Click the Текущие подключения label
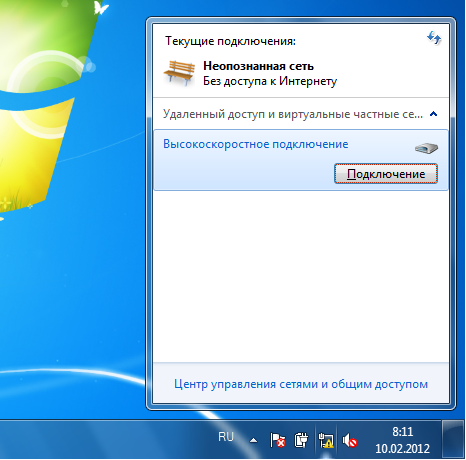Image resolution: width=466 pixels, height=460 pixels. tap(230, 41)
